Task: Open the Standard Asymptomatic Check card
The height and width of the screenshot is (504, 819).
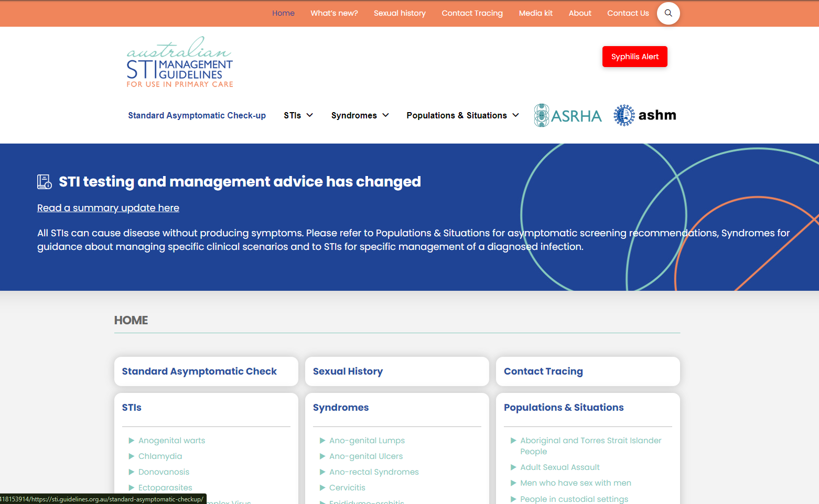Action: (206, 371)
